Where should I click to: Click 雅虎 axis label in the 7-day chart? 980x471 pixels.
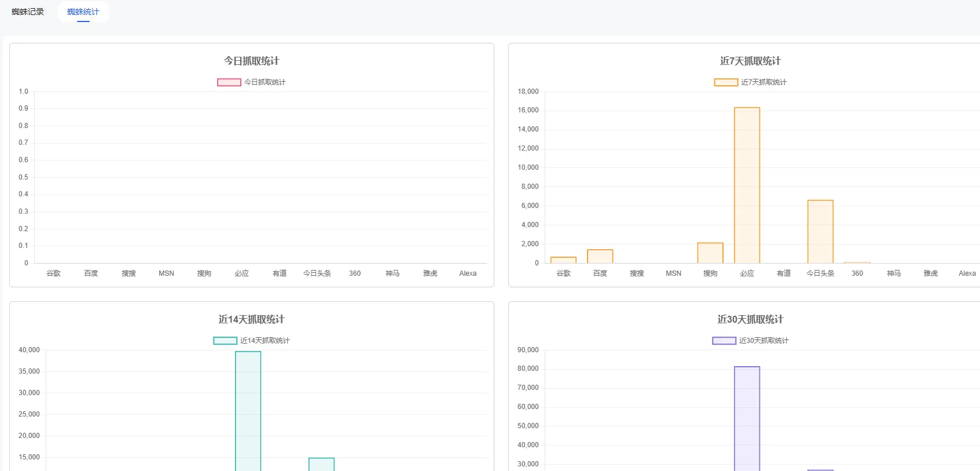tap(931, 273)
